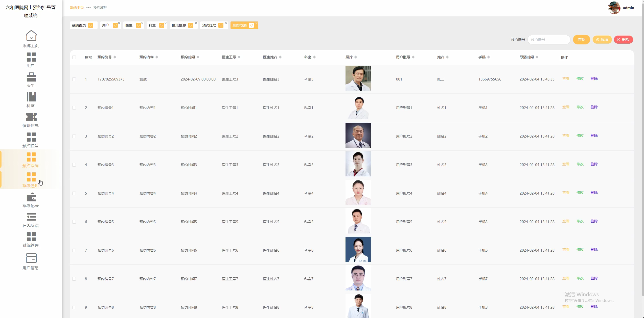Open doctor photo in row 张三

tap(358, 78)
